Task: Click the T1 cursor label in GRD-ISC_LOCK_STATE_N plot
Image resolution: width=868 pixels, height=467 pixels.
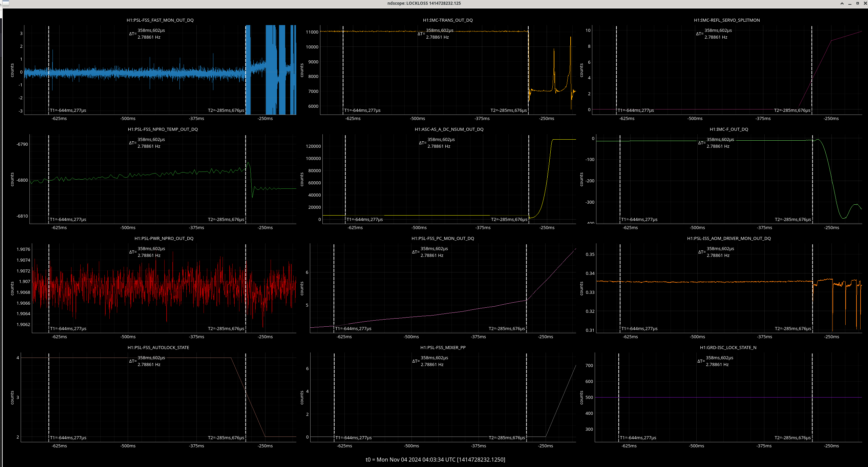Action: (x=638, y=438)
